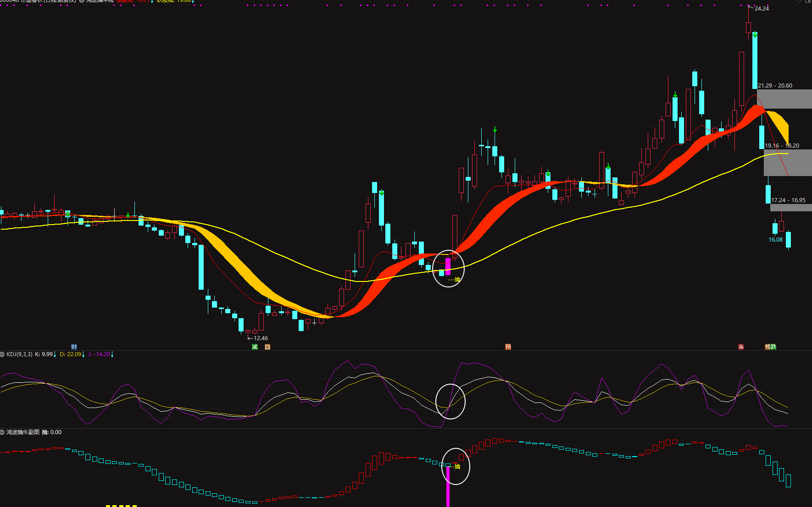Viewport: 812px width, 507px height.
Task: Click the orange 榜 leaderboard marker
Action: pyautogui.click(x=768, y=347)
